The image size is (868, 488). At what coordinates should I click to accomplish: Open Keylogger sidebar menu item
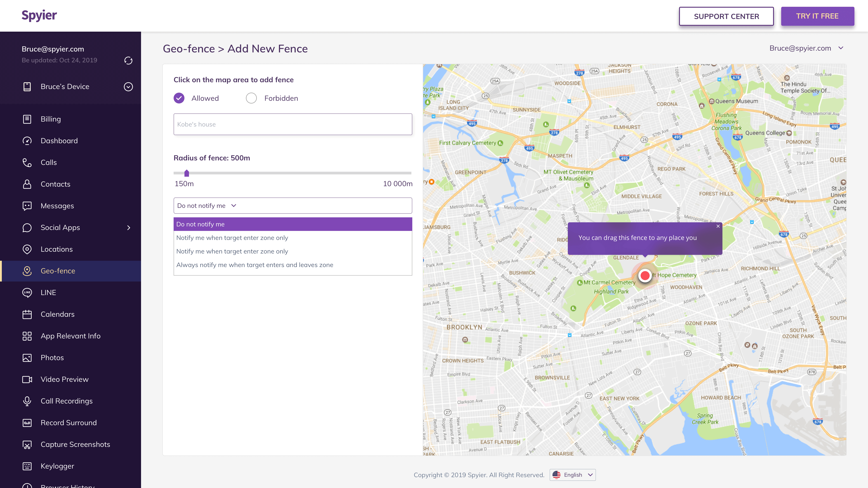point(71,466)
